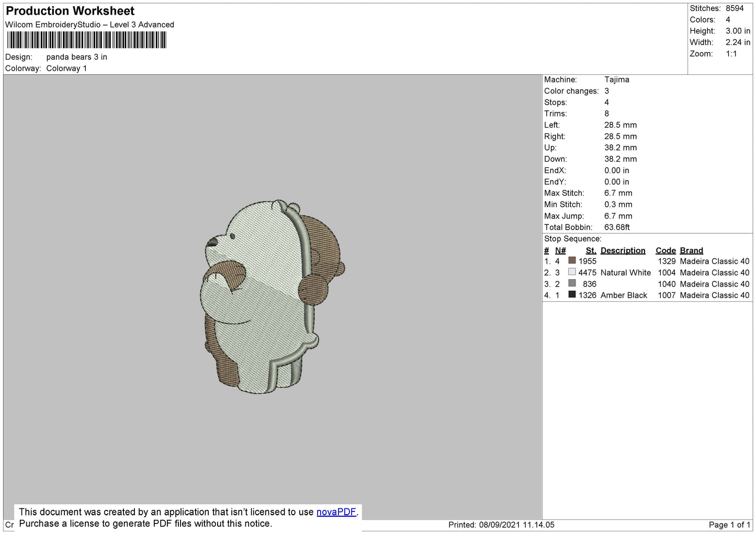
Task: Click the Max Stitch value '6.7 mm'
Action: pyautogui.click(x=618, y=193)
